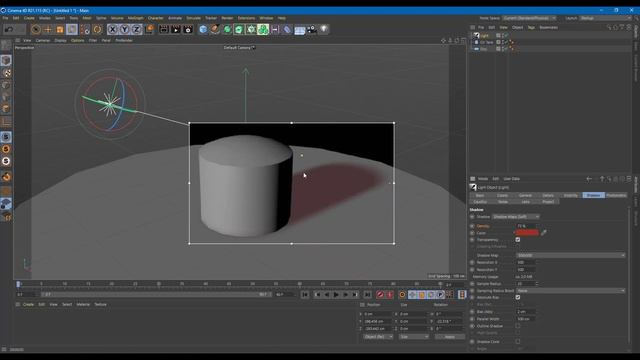Screen dimensions: 640x360
Task: Switch to the Noise tab
Action: (x=503, y=202)
